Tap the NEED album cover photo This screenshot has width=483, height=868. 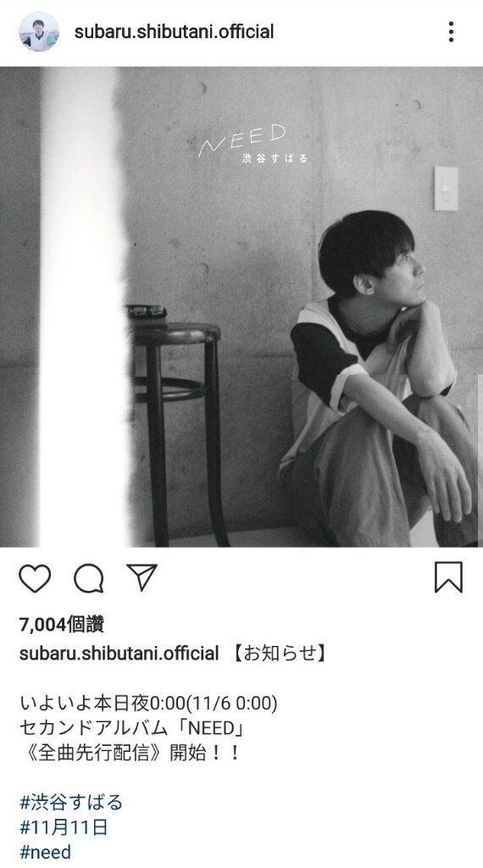tap(241, 307)
